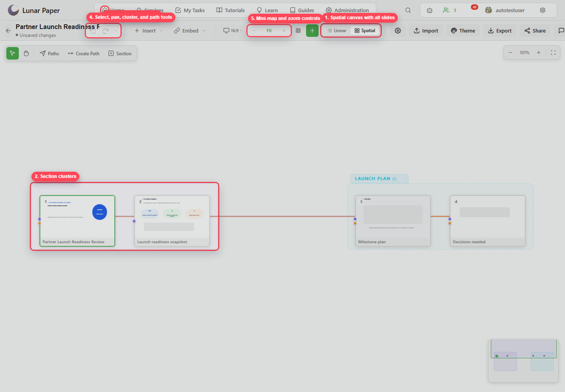Activate the hand pan tool
This screenshot has width=565, height=392.
(x=26, y=53)
